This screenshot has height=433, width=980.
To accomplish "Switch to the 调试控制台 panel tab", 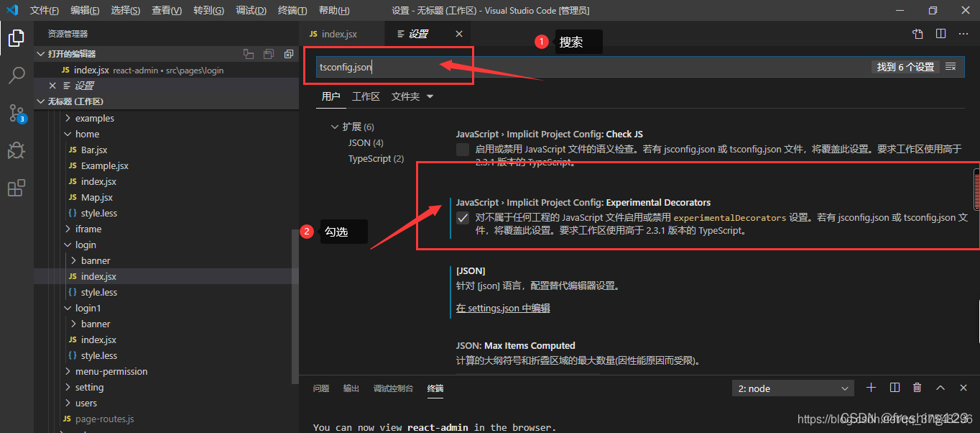I will tap(393, 388).
